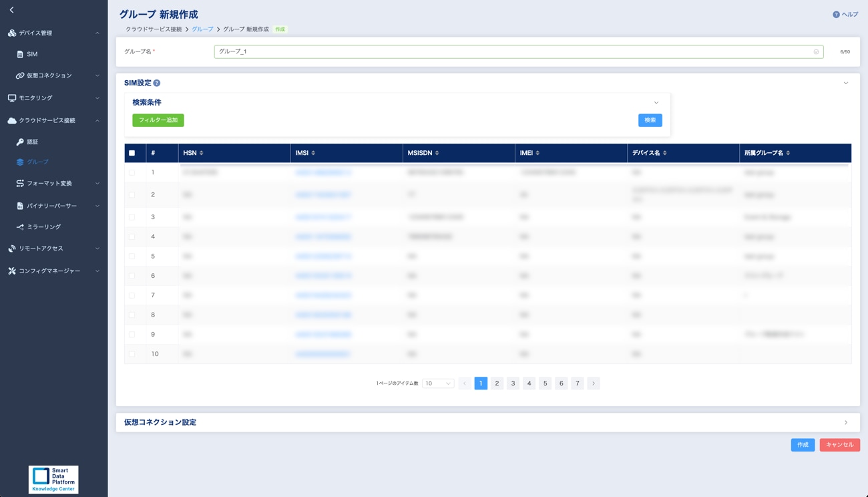868x497 pixels.
Task: Sort by 所属グループ名 column arrows
Action: click(x=789, y=154)
